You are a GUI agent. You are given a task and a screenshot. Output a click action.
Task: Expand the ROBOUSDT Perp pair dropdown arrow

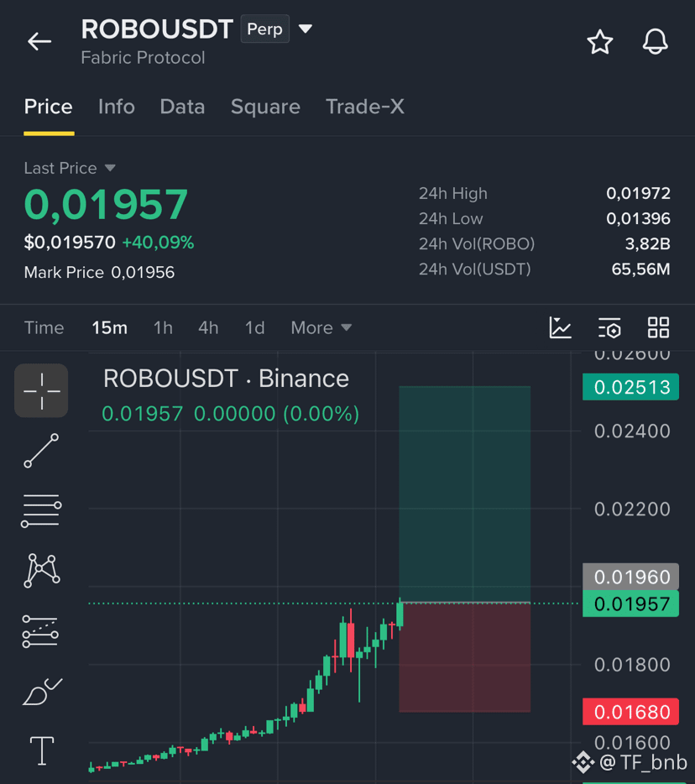pyautogui.click(x=306, y=29)
